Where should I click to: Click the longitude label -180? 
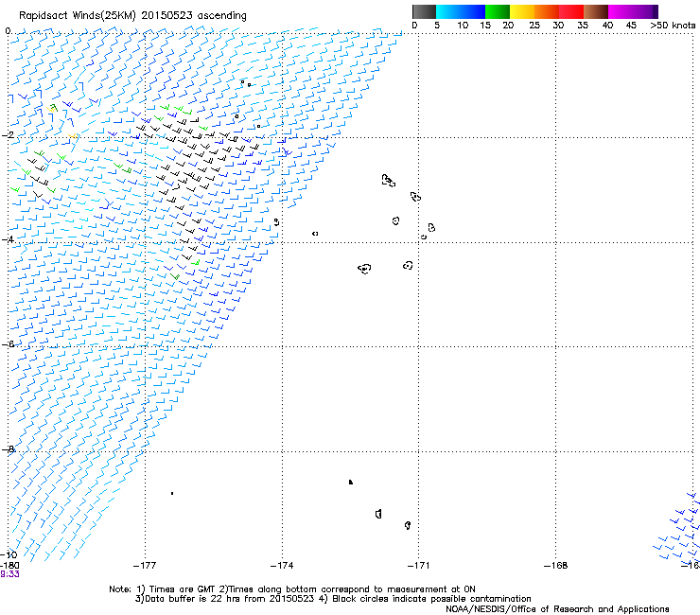(9, 566)
